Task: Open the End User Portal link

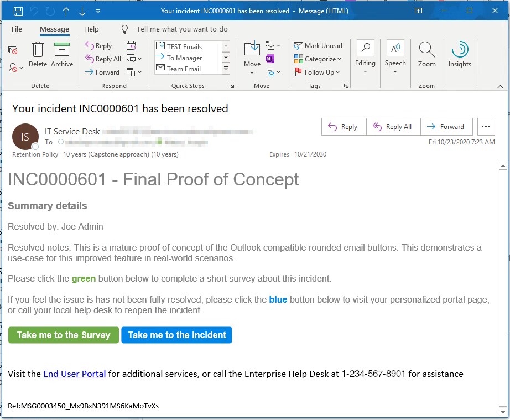Action: pyautogui.click(x=74, y=374)
